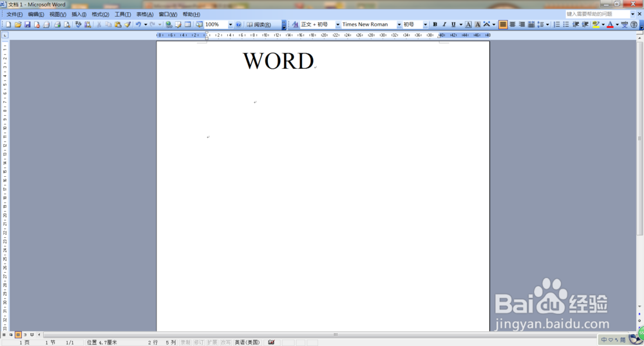The height and width of the screenshot is (346, 644).
Task: Open the zoom 100% dropdown
Action: tap(231, 24)
